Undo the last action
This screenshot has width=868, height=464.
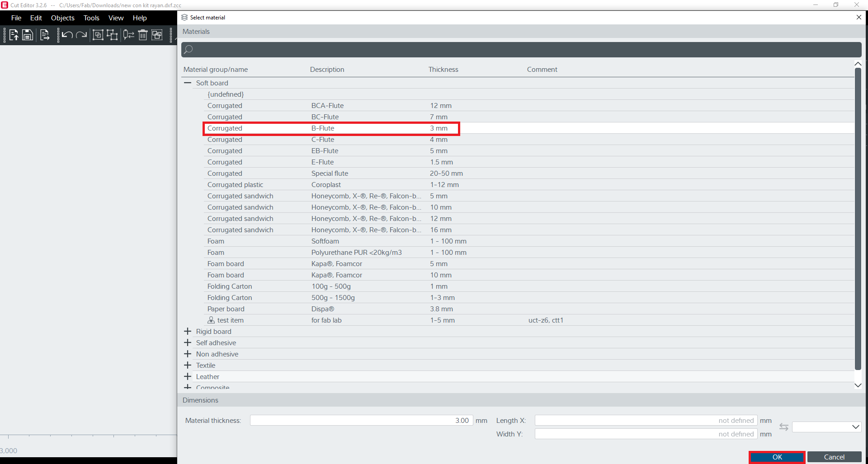pyautogui.click(x=67, y=35)
